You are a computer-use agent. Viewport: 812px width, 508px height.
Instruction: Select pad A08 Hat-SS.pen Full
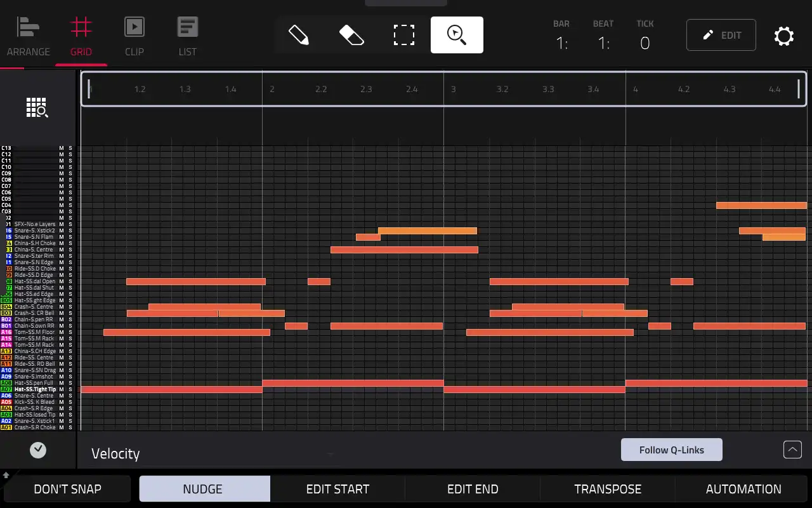[x=29, y=383]
